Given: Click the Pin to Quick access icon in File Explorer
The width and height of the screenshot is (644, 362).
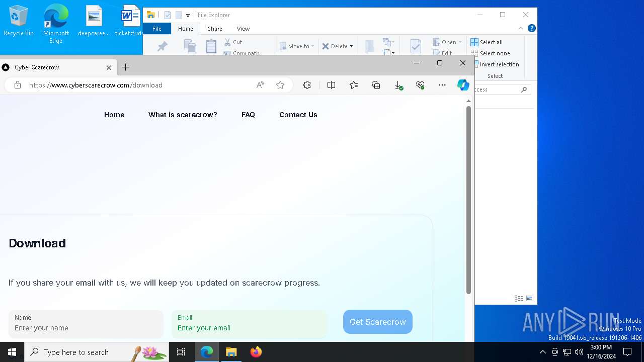Looking at the screenshot, I should pos(162,46).
